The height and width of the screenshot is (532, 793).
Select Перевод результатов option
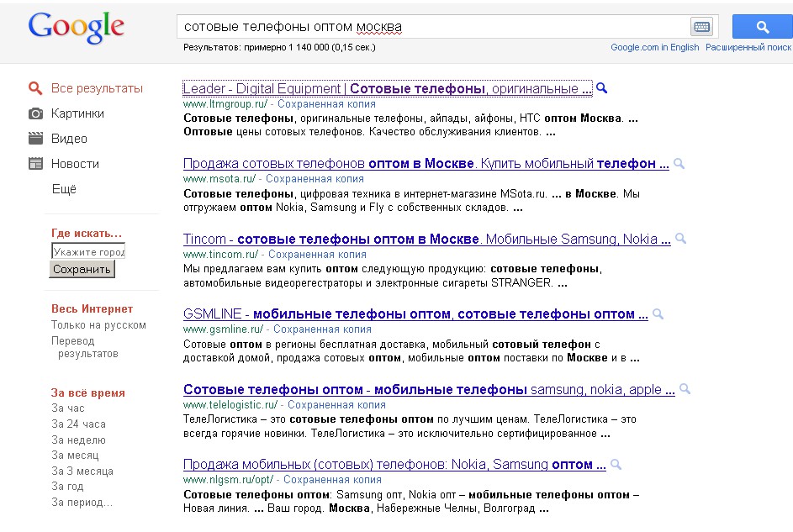click(85, 347)
